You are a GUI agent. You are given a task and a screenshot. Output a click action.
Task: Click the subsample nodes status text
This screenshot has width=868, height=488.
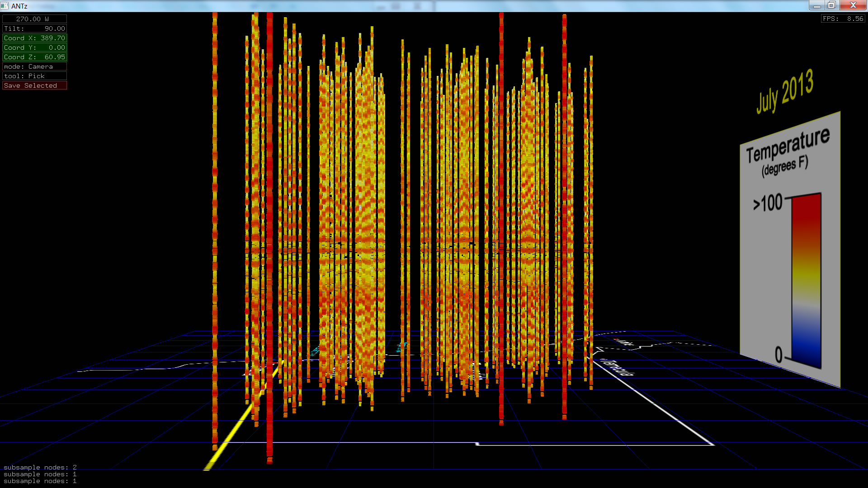coord(40,474)
